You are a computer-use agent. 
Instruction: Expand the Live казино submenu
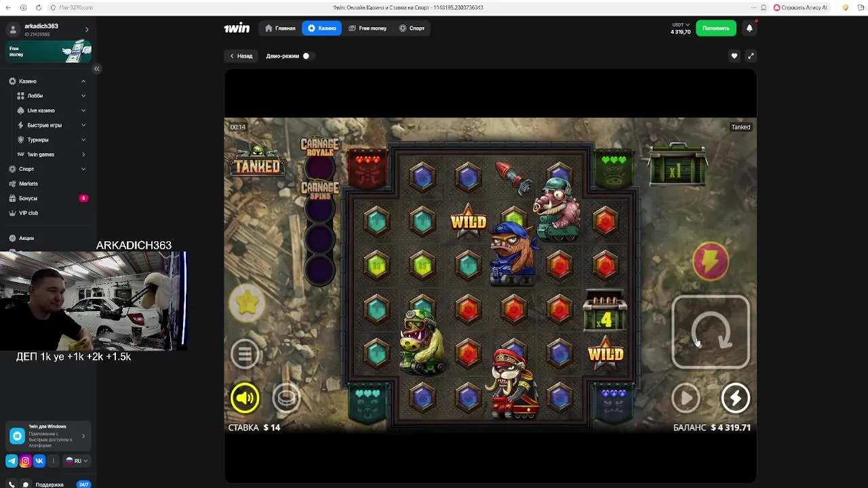coord(83,110)
